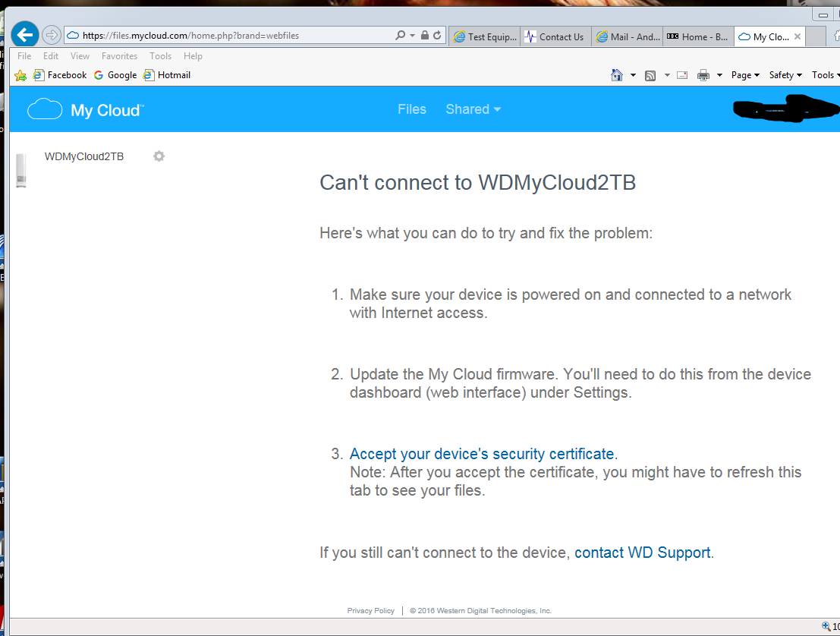Click the browser Back arrow button
This screenshot has width=840, height=636.
(x=24, y=36)
